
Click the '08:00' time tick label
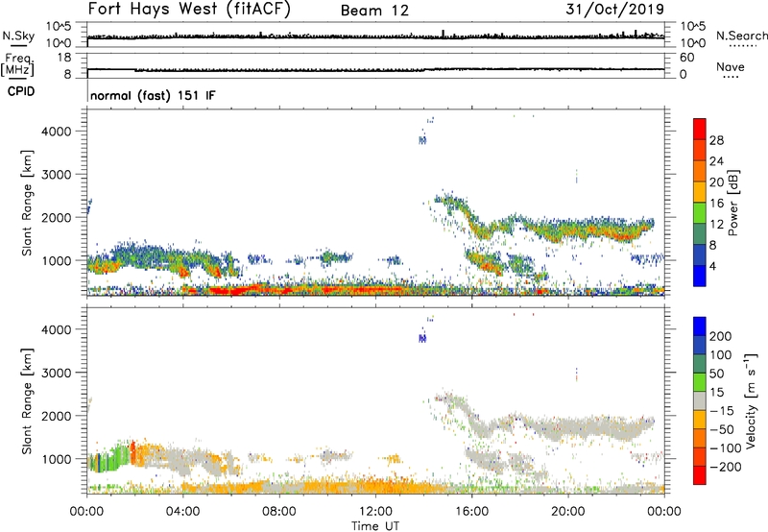(x=279, y=512)
